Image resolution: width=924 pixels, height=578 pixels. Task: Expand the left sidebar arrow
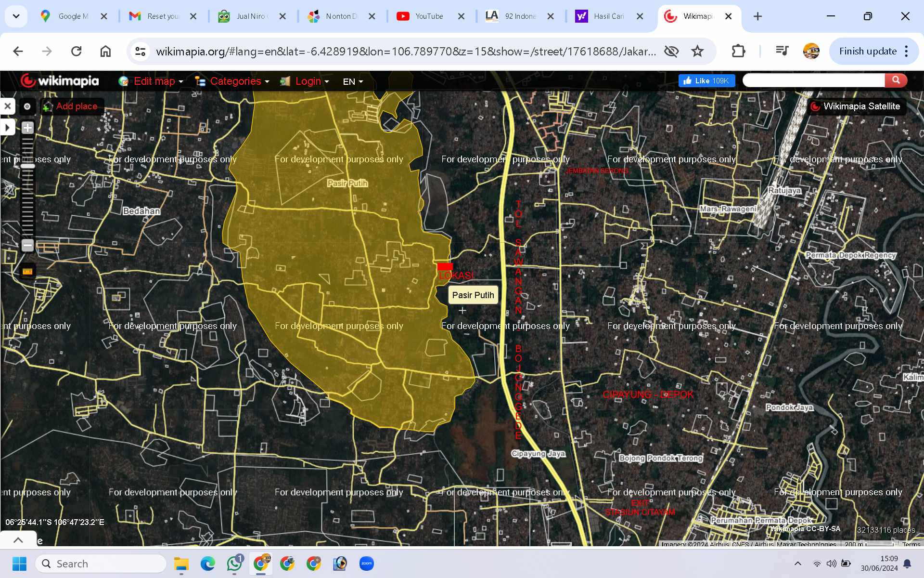pyautogui.click(x=7, y=128)
